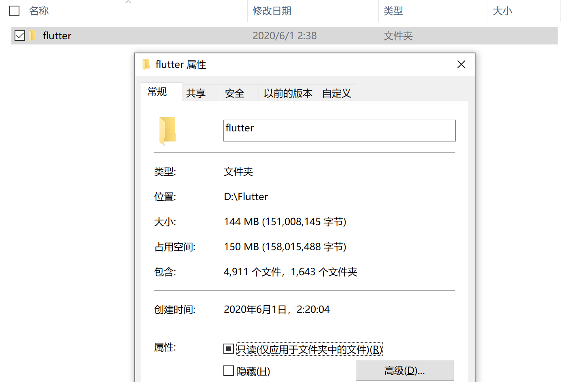Sort files by the 修改日期 column header
Viewport: 588px width, 382px height.
pos(272,11)
